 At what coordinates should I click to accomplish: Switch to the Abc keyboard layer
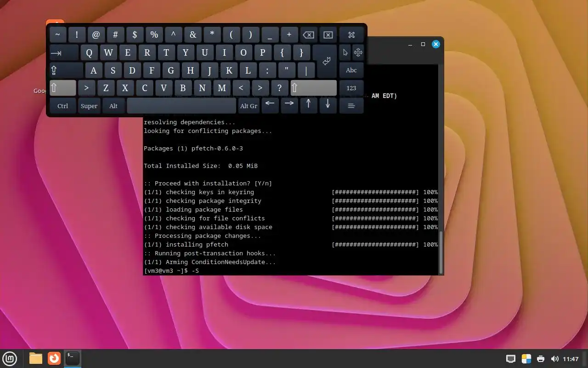(x=351, y=70)
